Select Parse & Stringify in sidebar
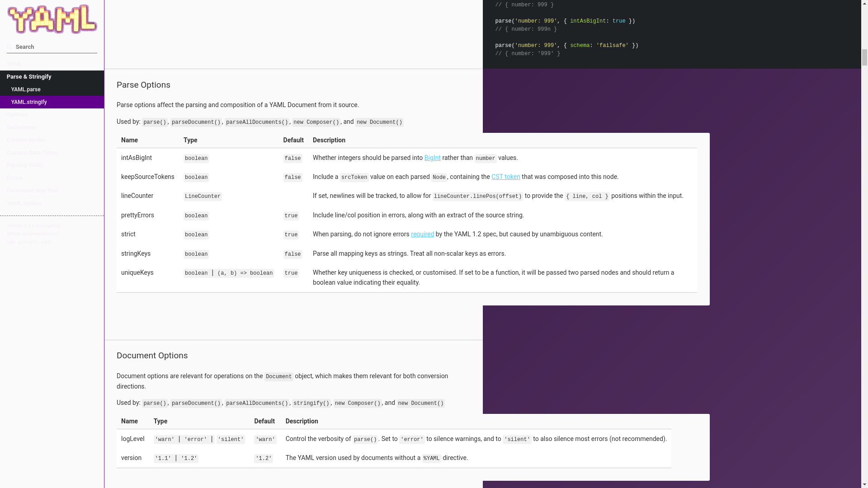 52,77
